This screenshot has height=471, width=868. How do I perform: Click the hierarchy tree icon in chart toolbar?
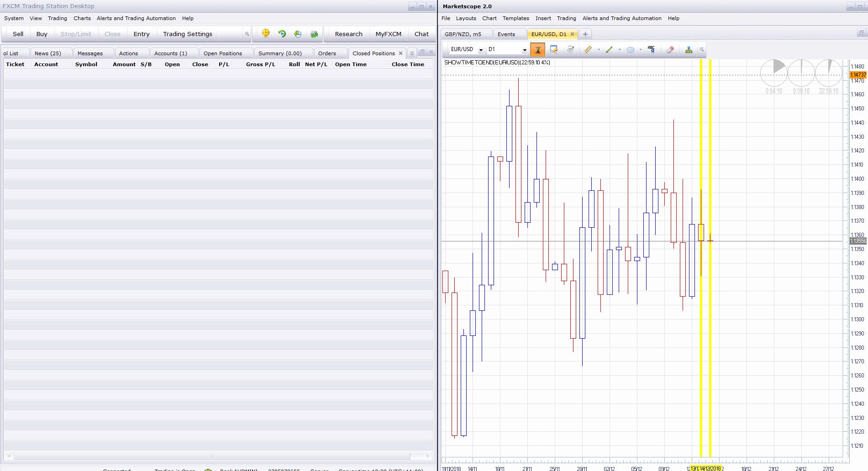click(689, 49)
